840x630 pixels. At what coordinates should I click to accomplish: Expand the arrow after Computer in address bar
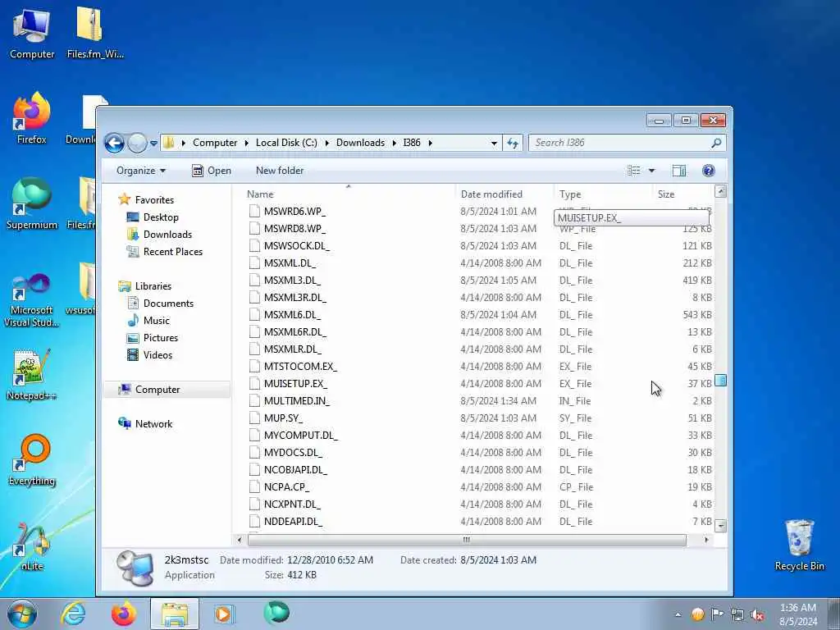click(246, 143)
